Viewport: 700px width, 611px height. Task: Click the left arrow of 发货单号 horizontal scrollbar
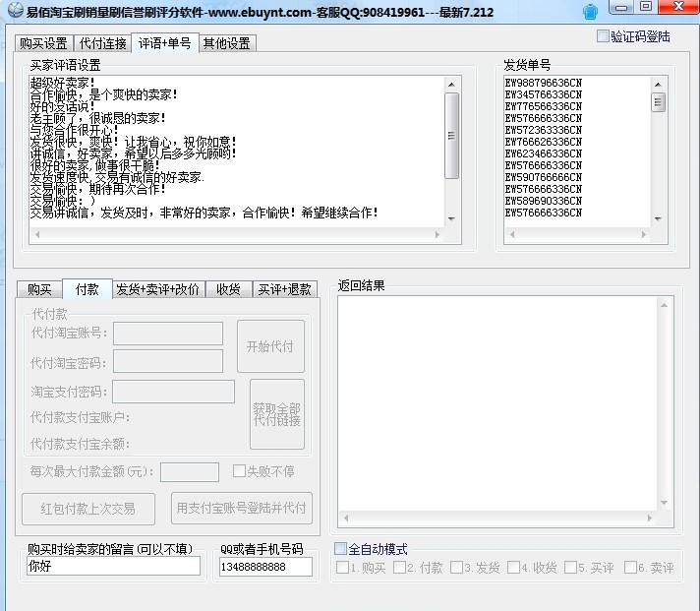coord(512,234)
